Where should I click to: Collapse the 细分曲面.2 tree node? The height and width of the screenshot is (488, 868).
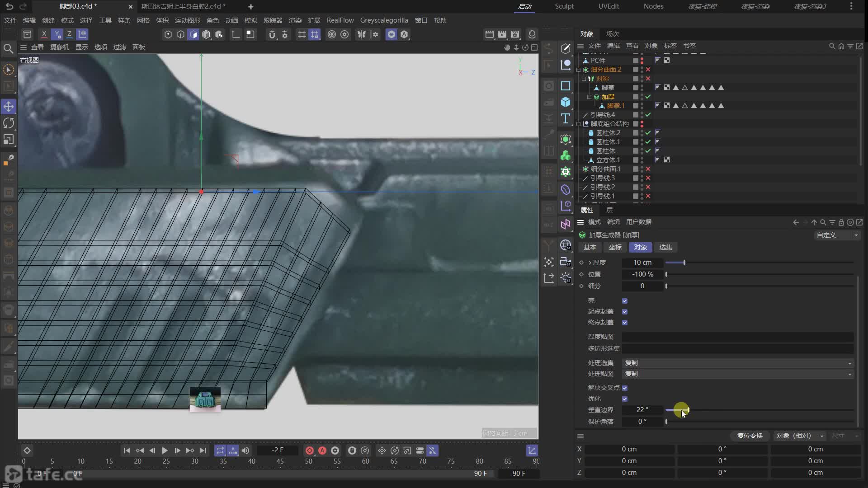pos(579,70)
